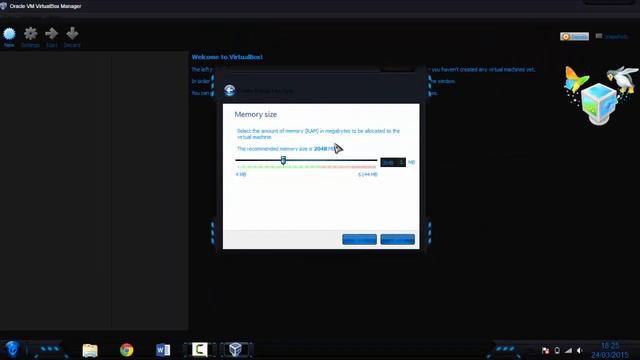Click the memory size slider handle
This screenshot has height=360, width=640.
pos(283,160)
